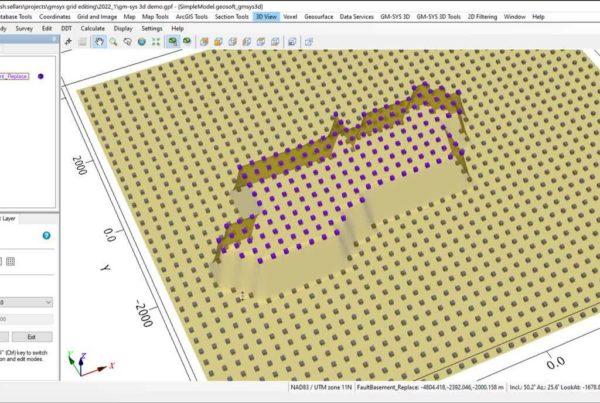Click the greyed value field below dropdown

point(26,319)
